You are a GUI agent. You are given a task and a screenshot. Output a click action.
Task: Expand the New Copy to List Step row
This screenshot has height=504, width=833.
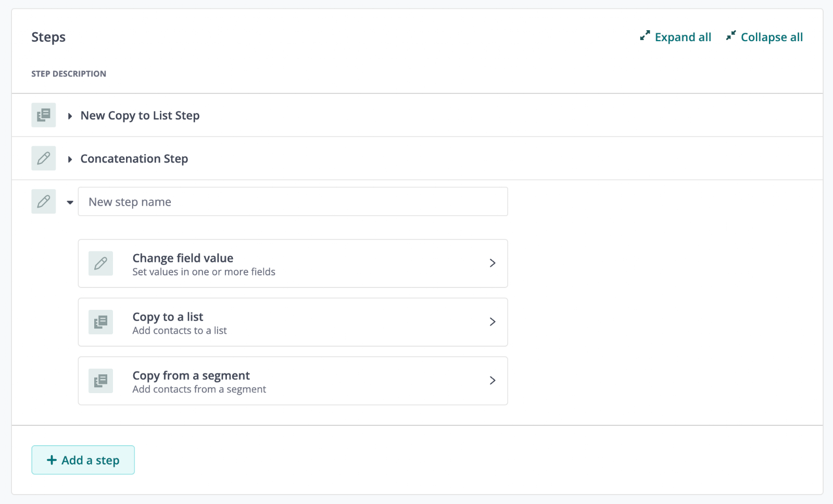(x=70, y=116)
